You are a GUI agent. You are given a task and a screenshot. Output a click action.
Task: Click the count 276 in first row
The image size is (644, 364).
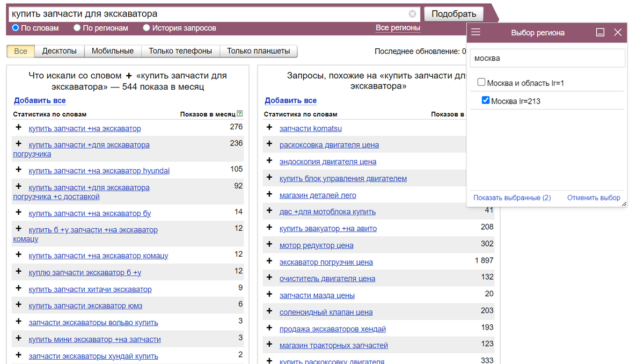coord(236,127)
